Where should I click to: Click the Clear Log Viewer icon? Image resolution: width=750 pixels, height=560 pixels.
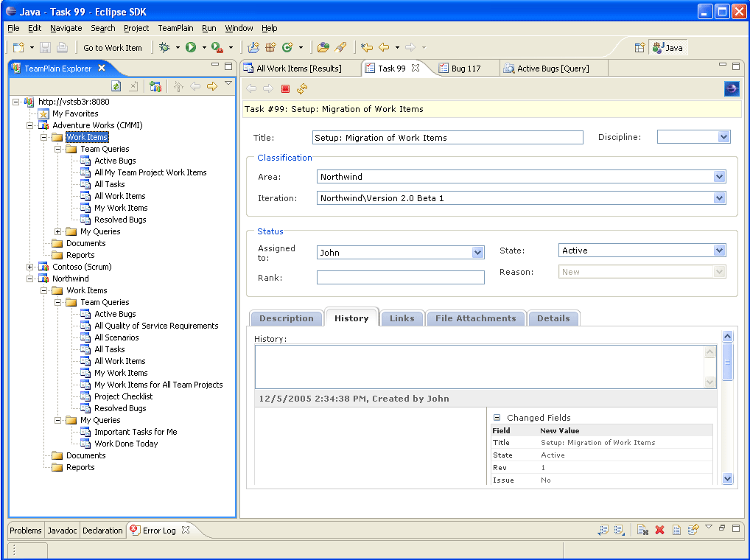[x=642, y=529]
